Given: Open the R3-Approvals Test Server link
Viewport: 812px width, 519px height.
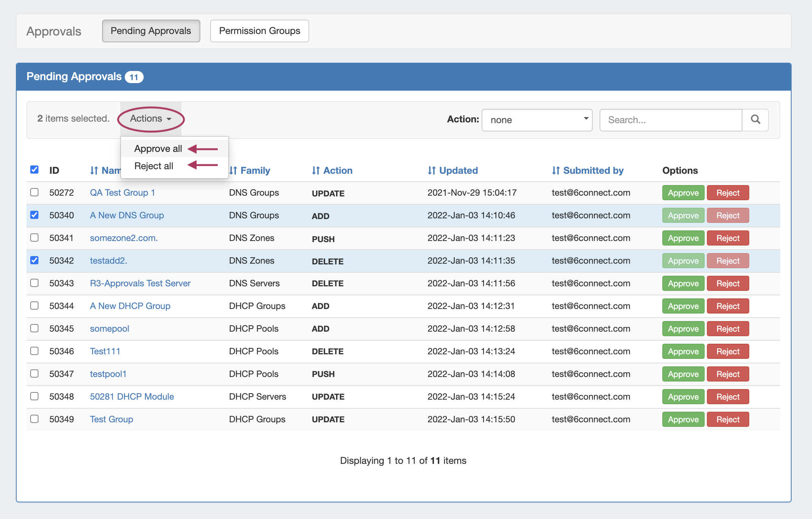Looking at the screenshot, I should tap(140, 283).
